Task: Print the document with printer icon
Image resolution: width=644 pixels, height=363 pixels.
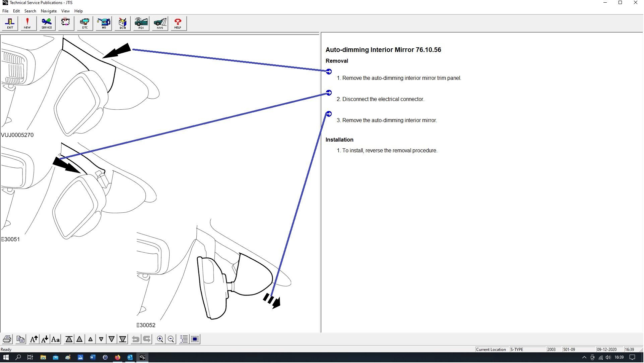Action: 7,340
